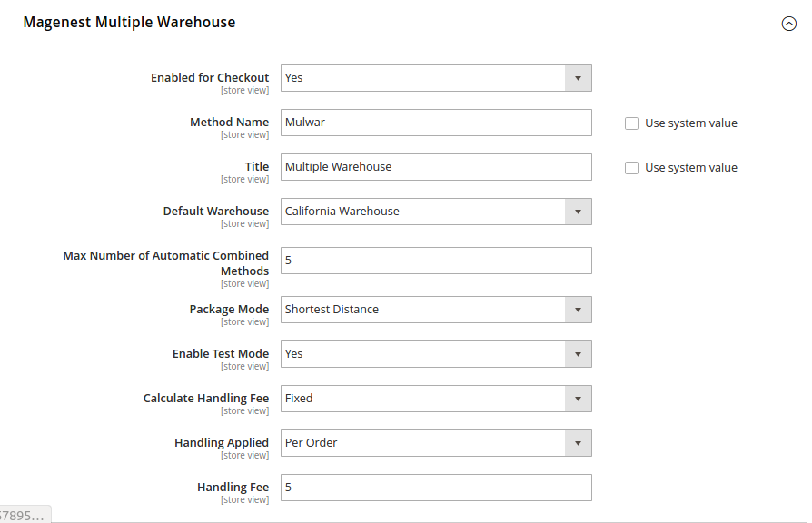Click the Method Name label
This screenshot has height=523, width=812.
230,123
